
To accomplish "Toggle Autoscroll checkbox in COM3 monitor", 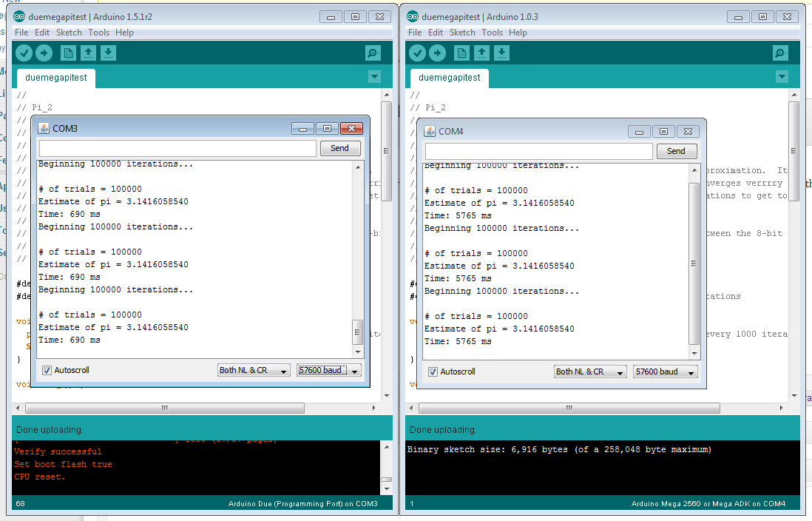I will point(47,370).
